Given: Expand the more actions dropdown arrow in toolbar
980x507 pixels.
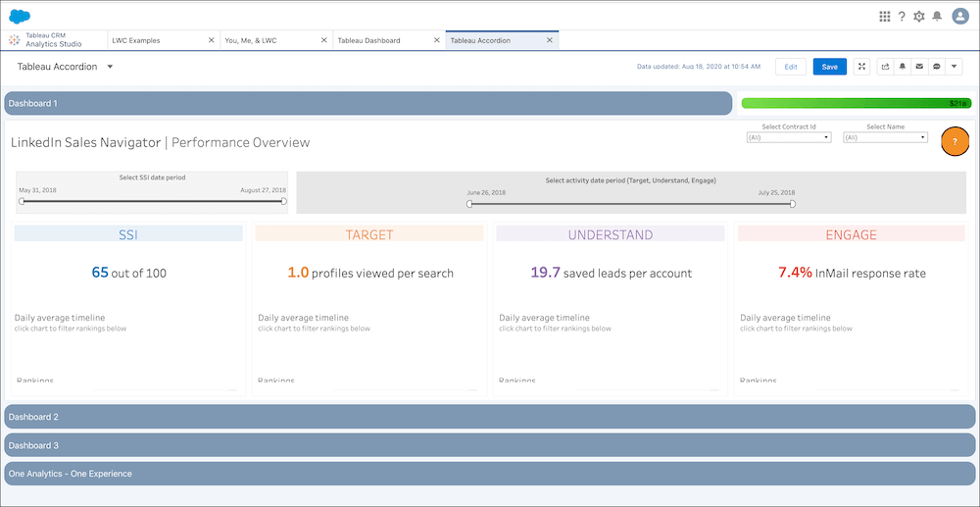Looking at the screenshot, I should tap(954, 67).
